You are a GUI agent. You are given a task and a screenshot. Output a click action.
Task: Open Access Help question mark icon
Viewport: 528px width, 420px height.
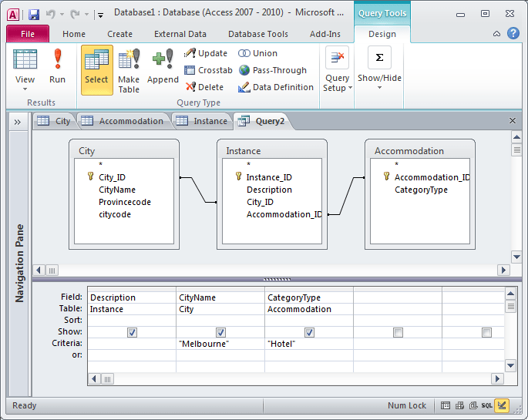point(513,33)
